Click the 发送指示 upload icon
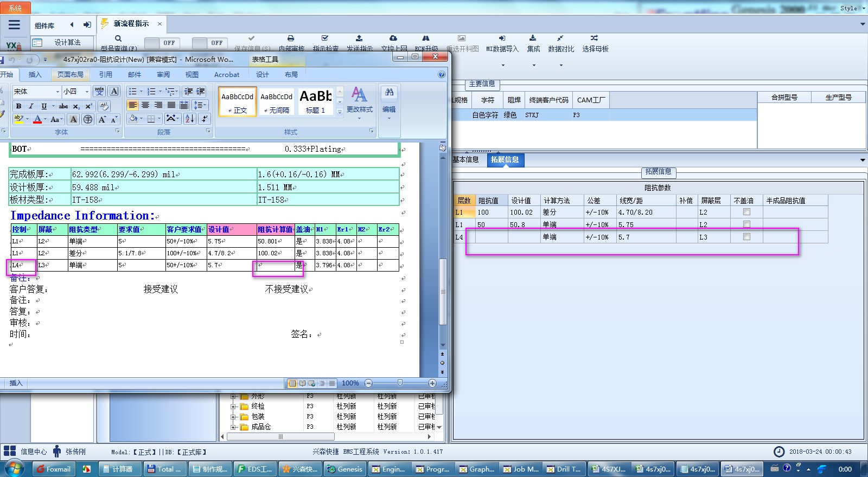868x477 pixels. click(359, 38)
